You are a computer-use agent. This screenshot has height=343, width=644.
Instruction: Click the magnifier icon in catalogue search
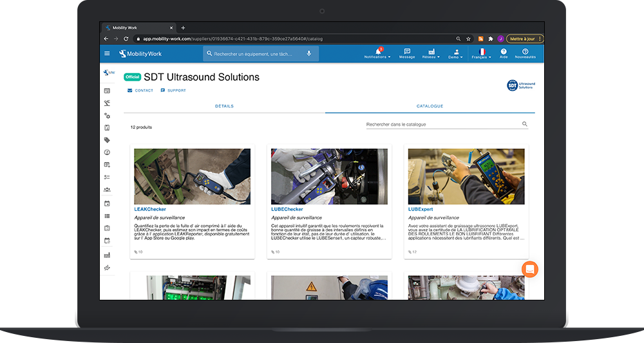(x=524, y=124)
